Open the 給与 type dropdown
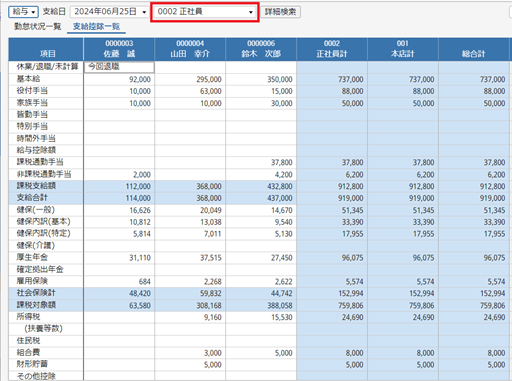 coord(23,12)
